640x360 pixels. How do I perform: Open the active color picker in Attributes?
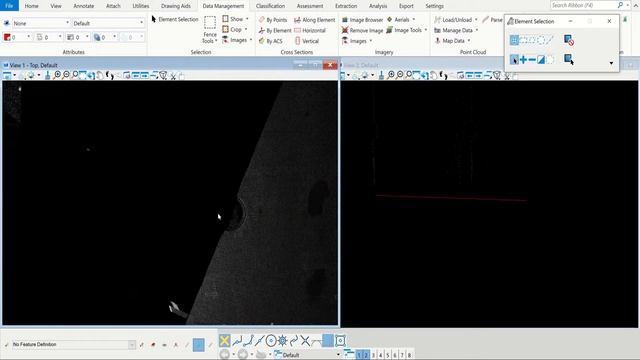(17, 37)
